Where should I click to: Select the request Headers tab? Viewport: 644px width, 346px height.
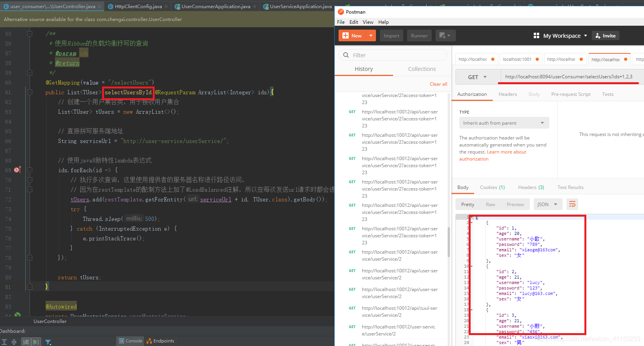(x=508, y=94)
